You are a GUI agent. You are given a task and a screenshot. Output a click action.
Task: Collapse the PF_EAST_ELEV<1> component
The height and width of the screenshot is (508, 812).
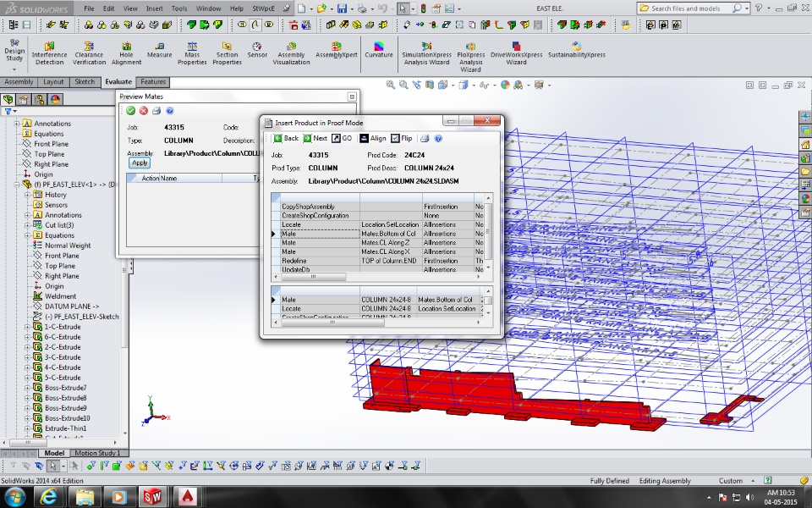tap(17, 185)
